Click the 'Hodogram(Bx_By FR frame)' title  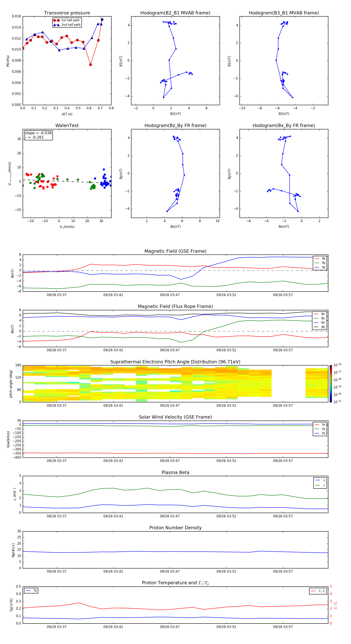tap(284, 125)
